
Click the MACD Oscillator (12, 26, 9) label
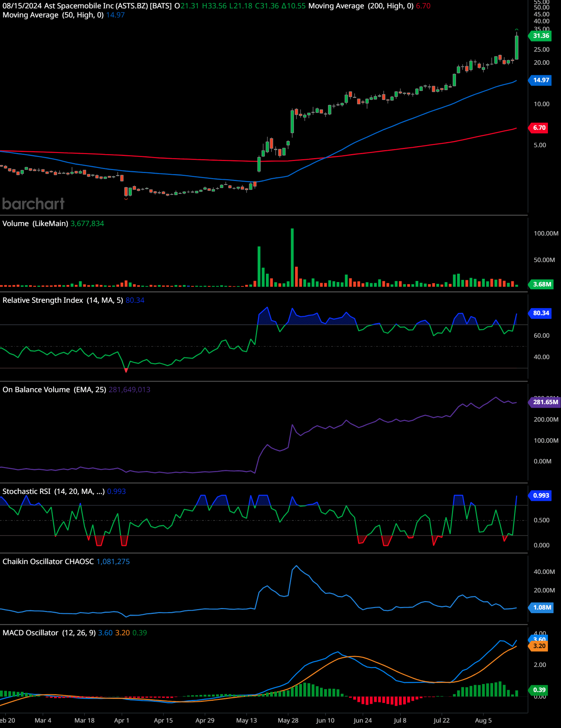click(49, 633)
